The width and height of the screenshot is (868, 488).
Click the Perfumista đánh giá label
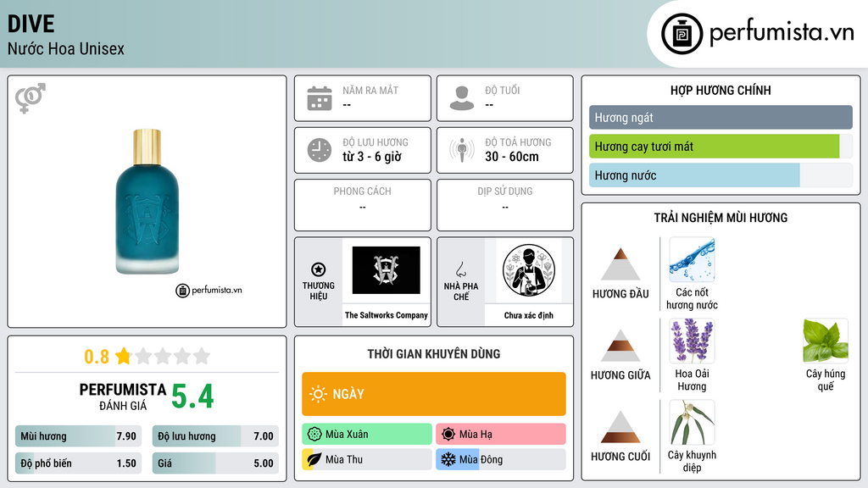(123, 396)
